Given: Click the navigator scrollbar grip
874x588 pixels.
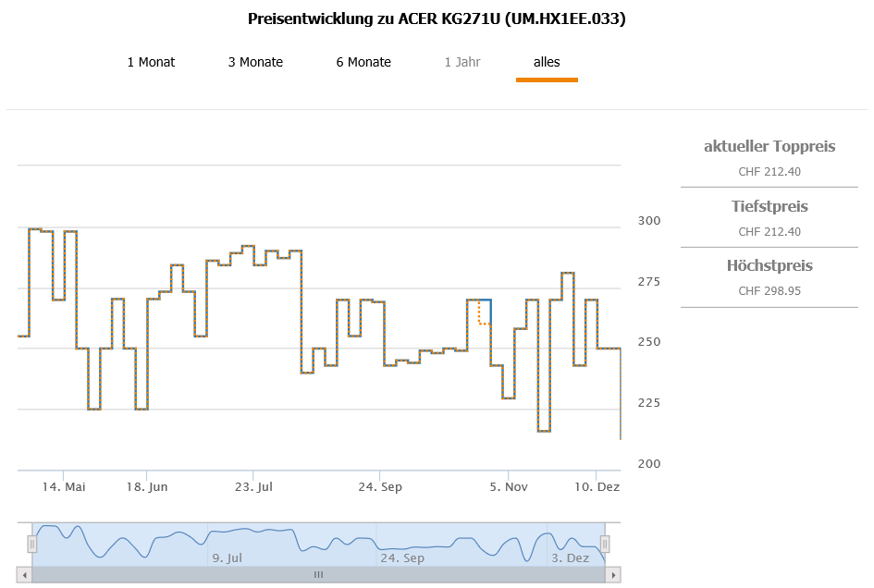Looking at the screenshot, I should (x=318, y=574).
